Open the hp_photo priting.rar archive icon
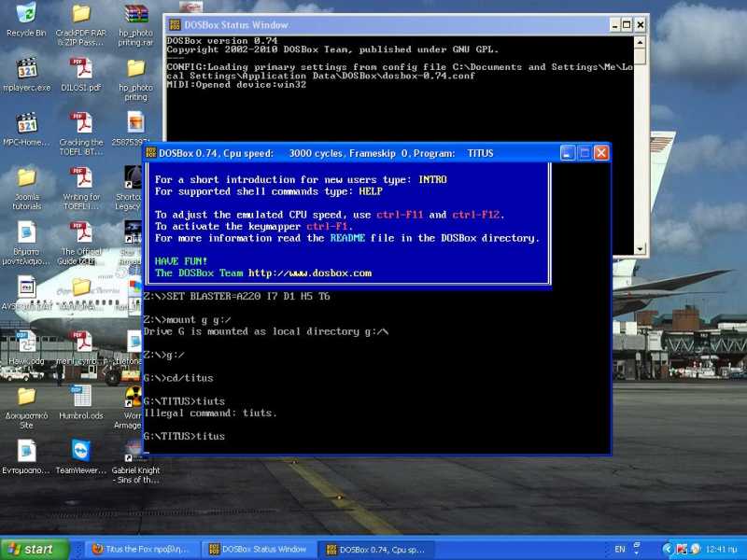747x560 pixels. [135, 15]
